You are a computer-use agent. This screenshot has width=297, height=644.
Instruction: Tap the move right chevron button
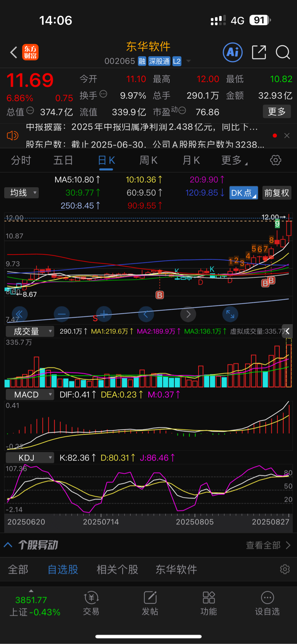pyautogui.click(x=188, y=314)
